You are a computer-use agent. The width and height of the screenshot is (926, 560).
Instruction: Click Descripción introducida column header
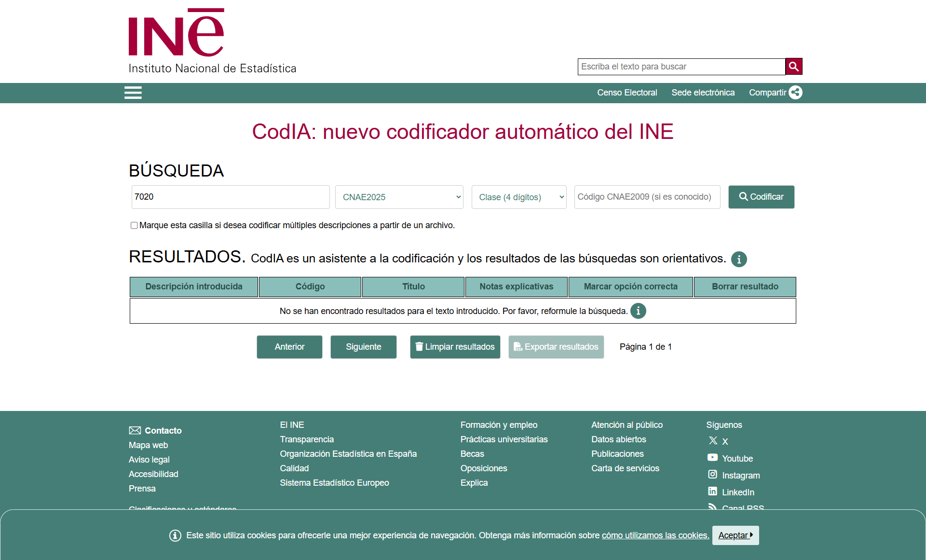coord(194,287)
